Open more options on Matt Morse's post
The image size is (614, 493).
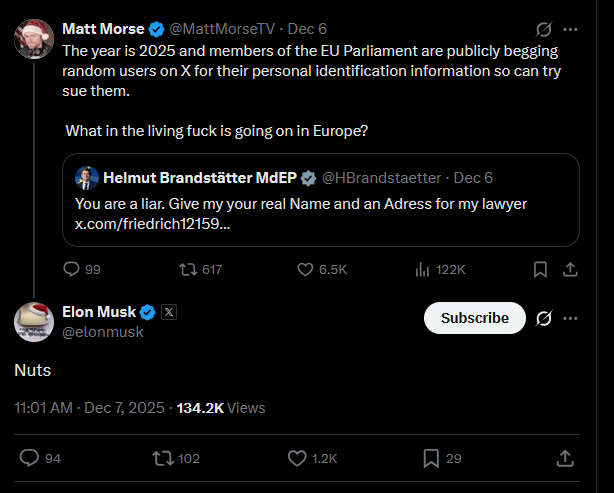pos(573,29)
